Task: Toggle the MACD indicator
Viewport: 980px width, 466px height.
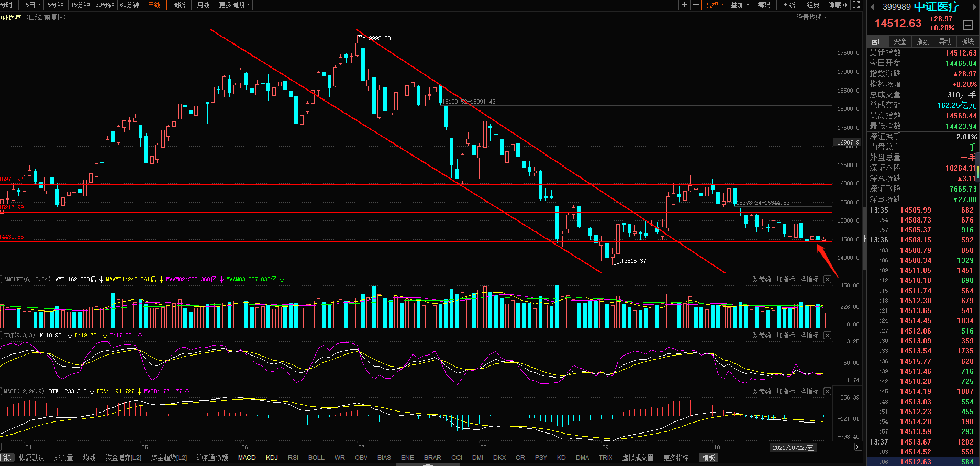Action: (247, 458)
